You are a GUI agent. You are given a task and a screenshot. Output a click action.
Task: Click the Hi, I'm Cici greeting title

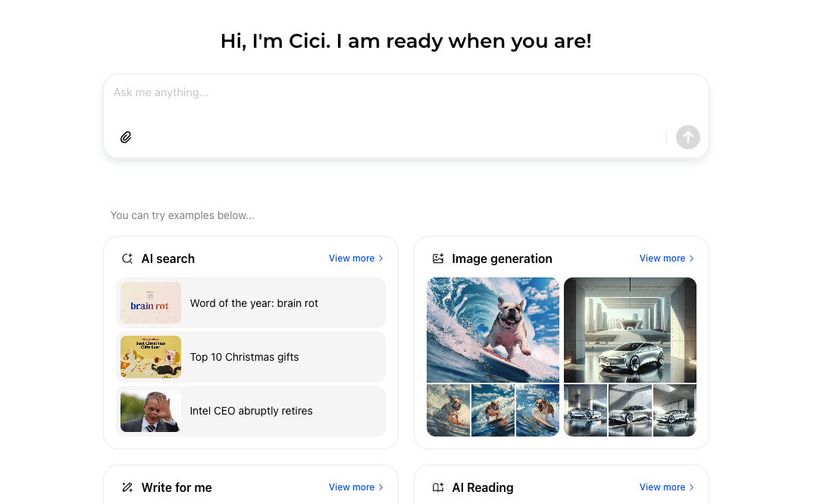click(x=406, y=41)
